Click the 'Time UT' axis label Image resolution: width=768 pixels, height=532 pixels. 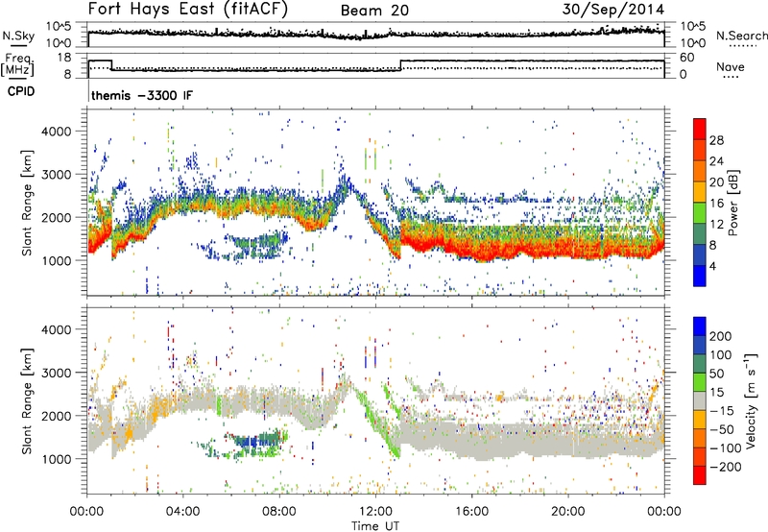(375, 526)
